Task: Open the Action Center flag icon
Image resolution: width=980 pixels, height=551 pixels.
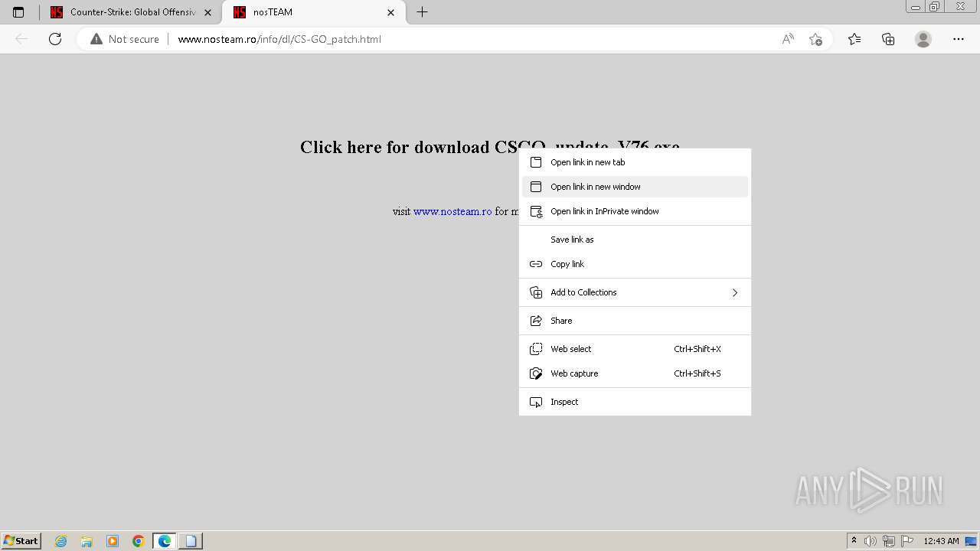Action: point(907,541)
